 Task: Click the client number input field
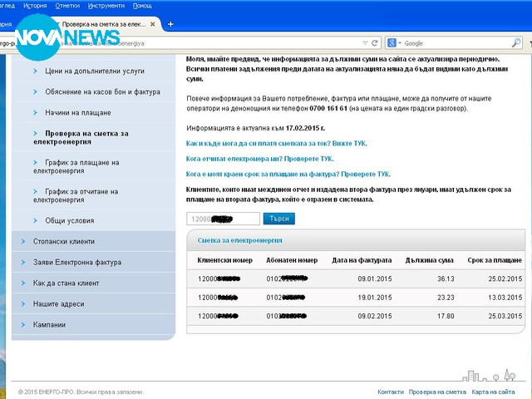[x=223, y=219]
